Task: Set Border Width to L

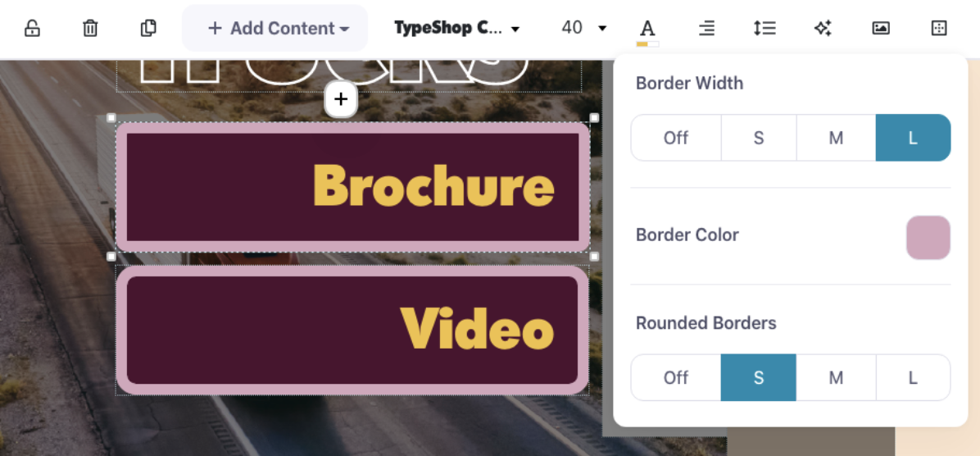Action: tap(913, 138)
